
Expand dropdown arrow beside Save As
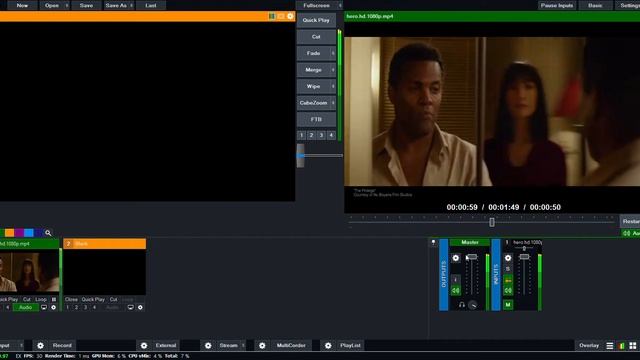click(x=131, y=5)
